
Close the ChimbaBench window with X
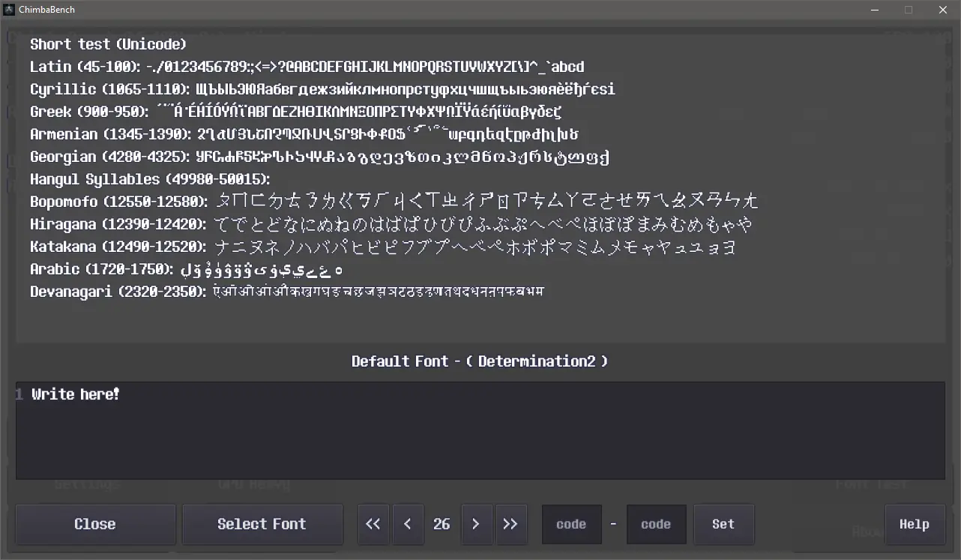pyautogui.click(x=943, y=10)
